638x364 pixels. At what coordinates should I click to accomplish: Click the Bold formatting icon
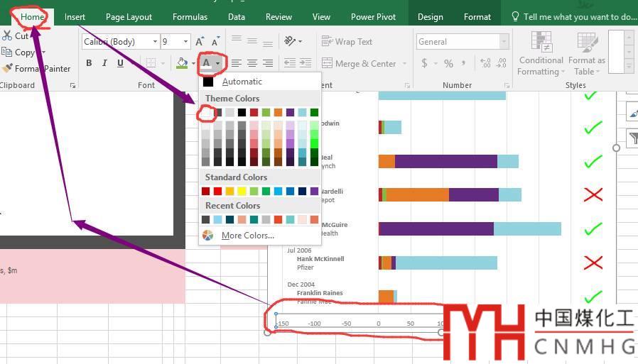click(89, 63)
